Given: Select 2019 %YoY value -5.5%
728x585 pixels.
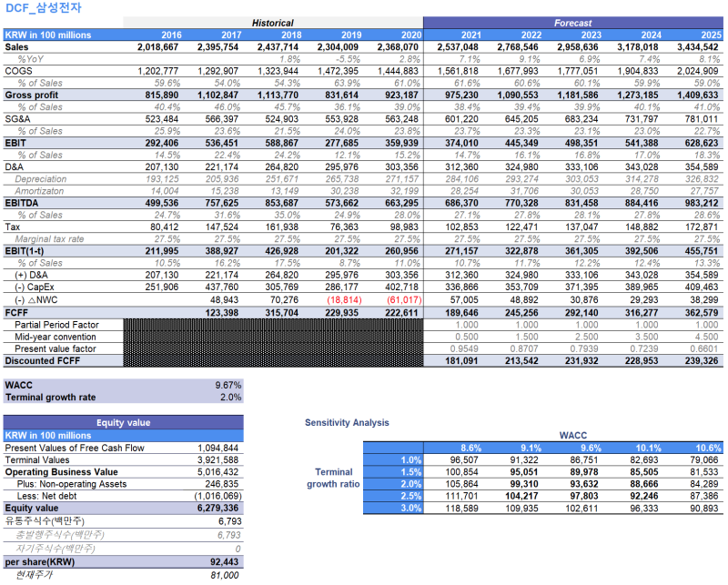Looking at the screenshot, I should click(348, 59).
